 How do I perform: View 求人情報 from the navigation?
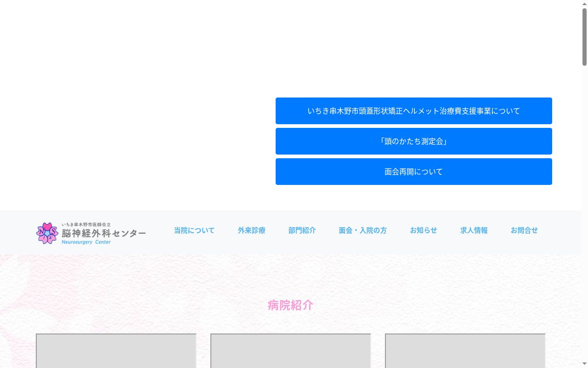474,230
